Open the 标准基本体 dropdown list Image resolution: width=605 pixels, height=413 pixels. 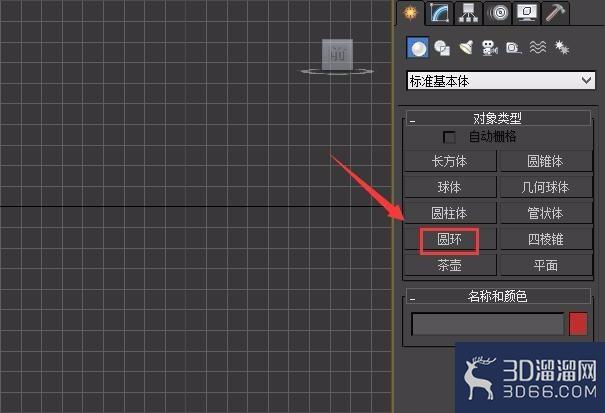(x=501, y=81)
